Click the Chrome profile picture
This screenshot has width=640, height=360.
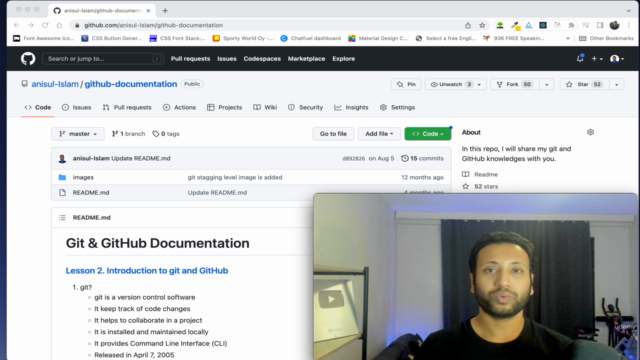pyautogui.click(x=614, y=25)
